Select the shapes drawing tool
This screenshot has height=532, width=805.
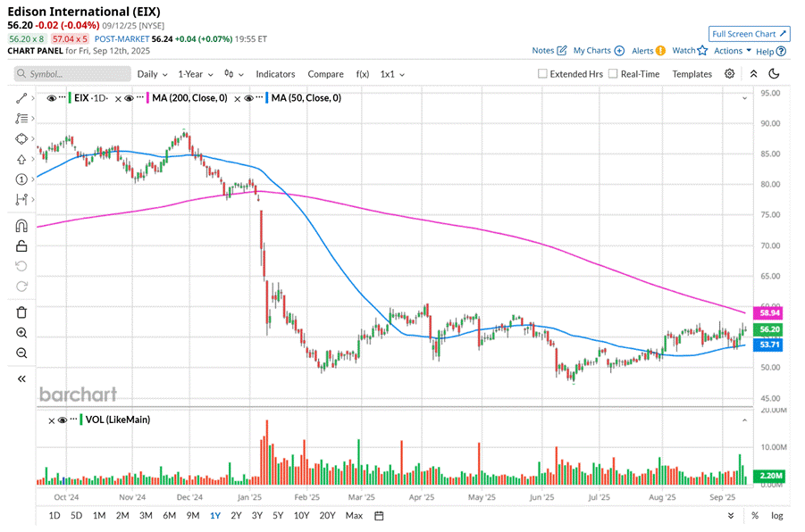21,139
